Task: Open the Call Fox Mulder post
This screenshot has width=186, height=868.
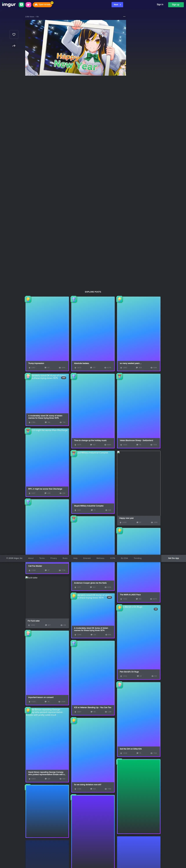Action: pyautogui.click(x=47, y=536)
